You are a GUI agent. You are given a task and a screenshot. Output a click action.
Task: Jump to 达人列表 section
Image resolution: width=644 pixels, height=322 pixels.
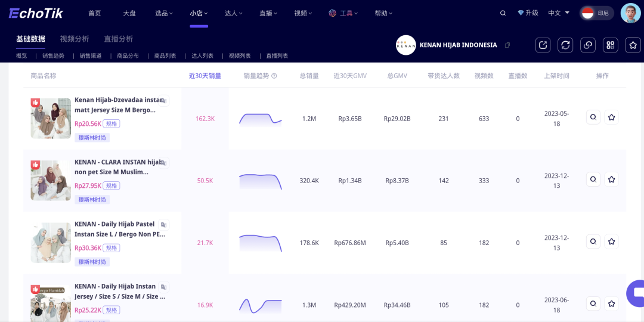pyautogui.click(x=203, y=56)
